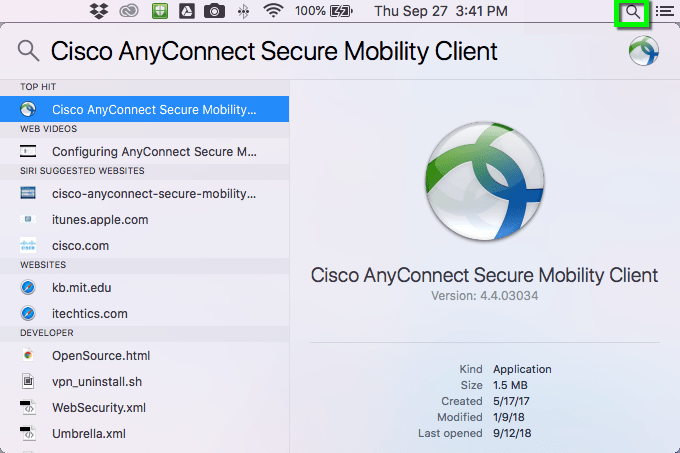Click the Google Drive menu bar icon
Viewport: 680px width, 453px height.
pos(186,12)
